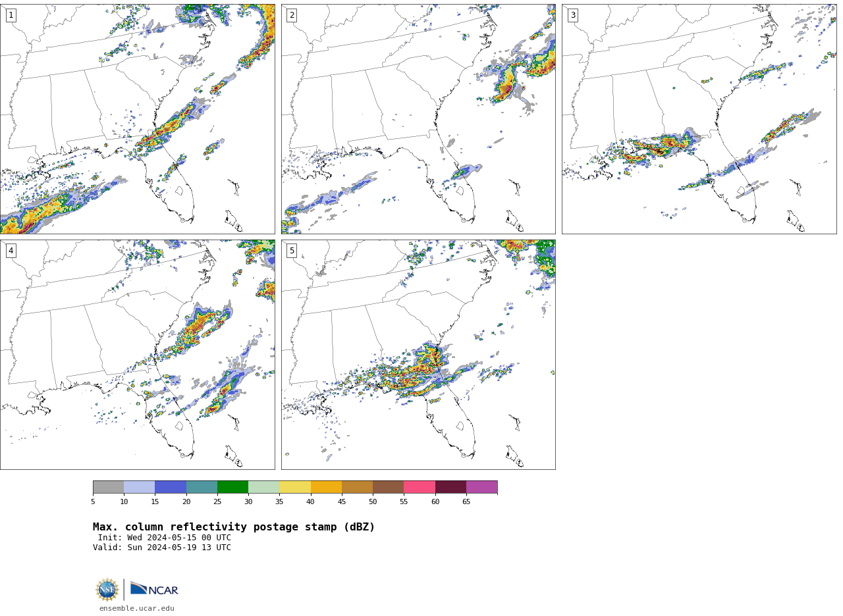The height and width of the screenshot is (616, 843).
Task: Select the purple 65+ dBZ swatch
Action: point(481,487)
